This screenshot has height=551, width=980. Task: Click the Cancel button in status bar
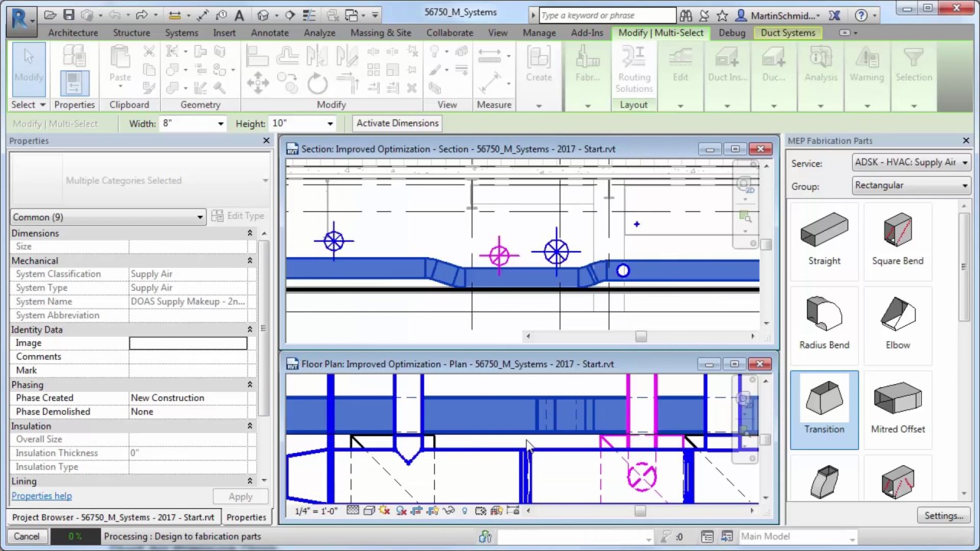(26, 536)
